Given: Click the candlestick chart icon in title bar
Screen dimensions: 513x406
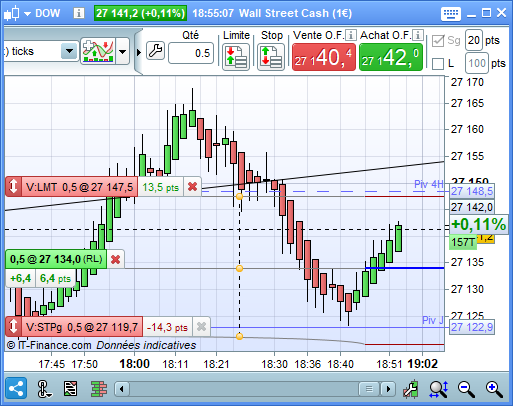Looking at the screenshot, I should point(12,13).
